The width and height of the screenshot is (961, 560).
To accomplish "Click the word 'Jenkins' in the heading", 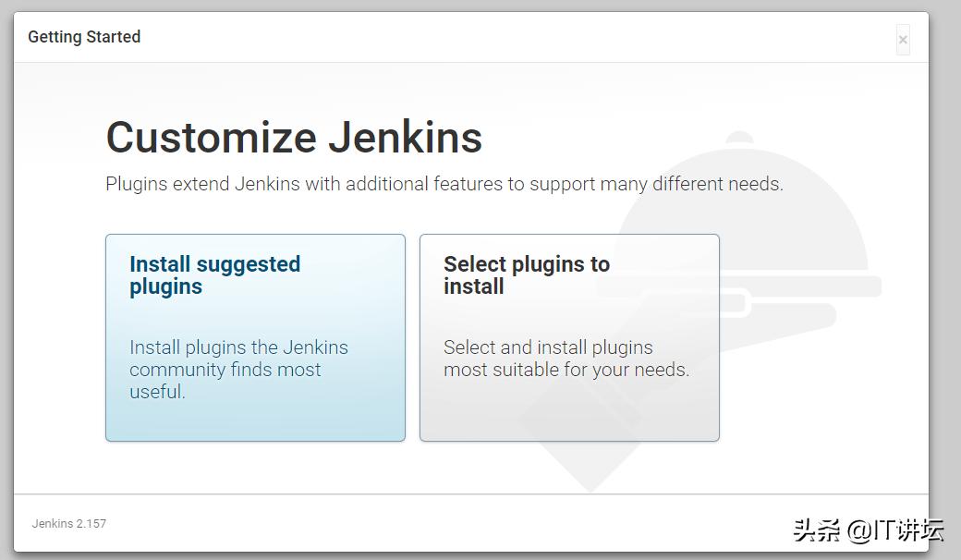I will point(405,138).
